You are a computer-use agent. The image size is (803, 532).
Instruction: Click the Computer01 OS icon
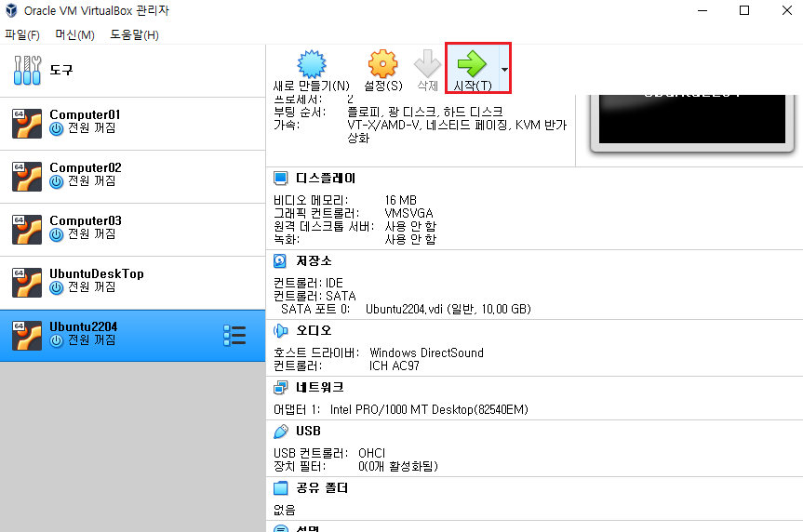point(27,124)
